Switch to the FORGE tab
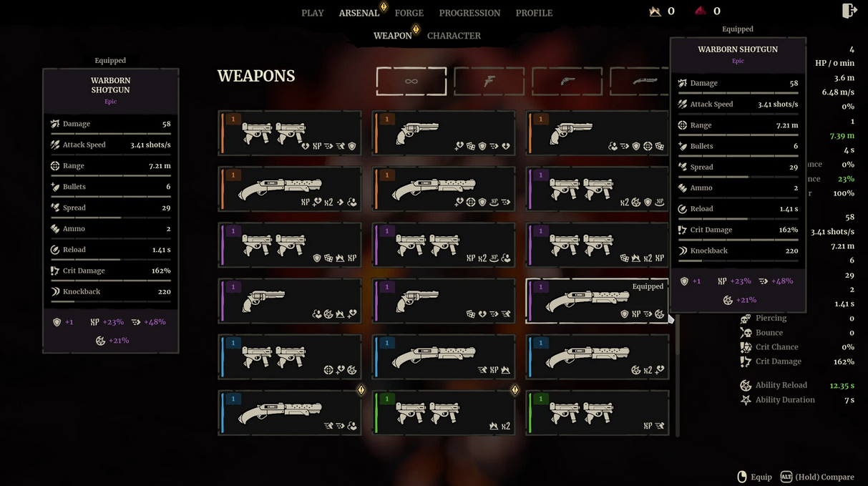868x486 pixels. (x=409, y=13)
